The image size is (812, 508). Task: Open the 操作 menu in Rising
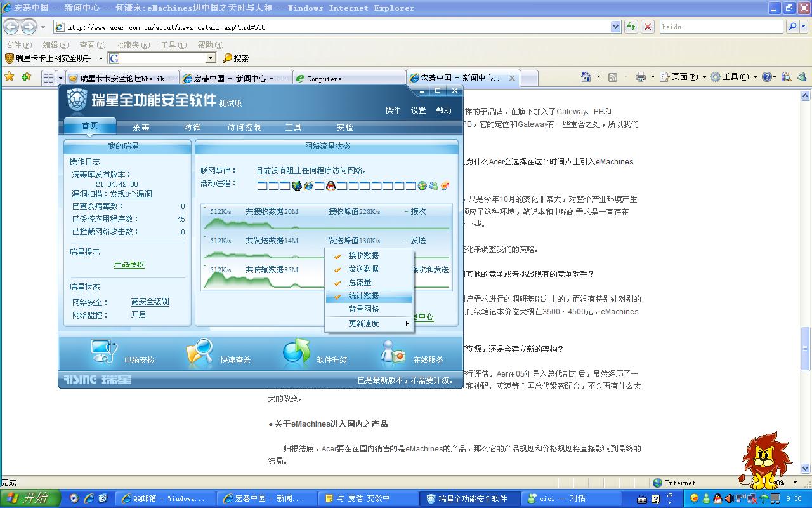(x=393, y=110)
